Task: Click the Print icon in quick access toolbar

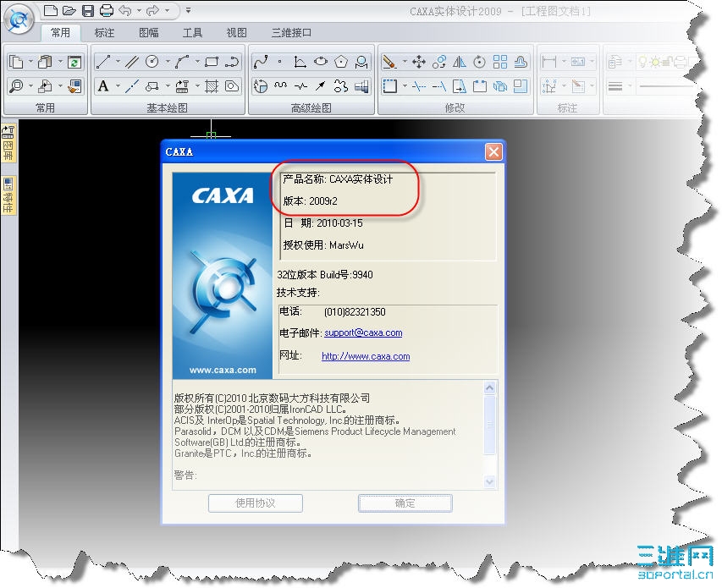Action: (107, 10)
